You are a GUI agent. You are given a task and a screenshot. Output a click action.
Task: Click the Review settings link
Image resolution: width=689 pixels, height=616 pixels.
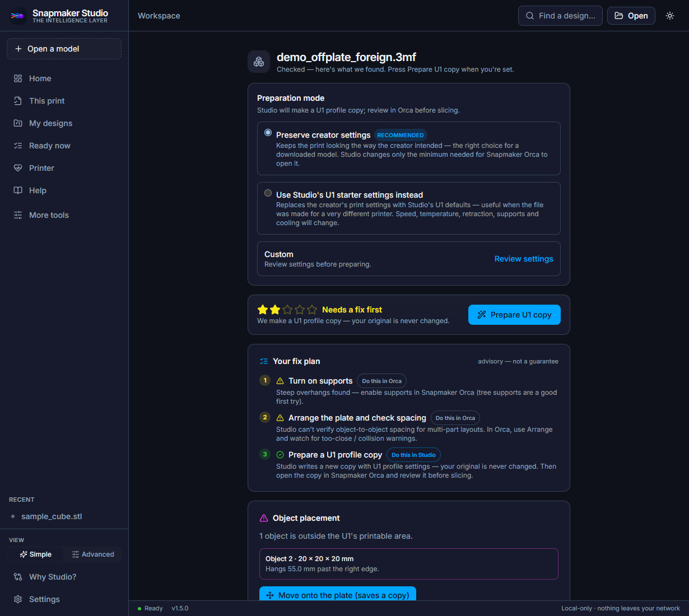[524, 259]
